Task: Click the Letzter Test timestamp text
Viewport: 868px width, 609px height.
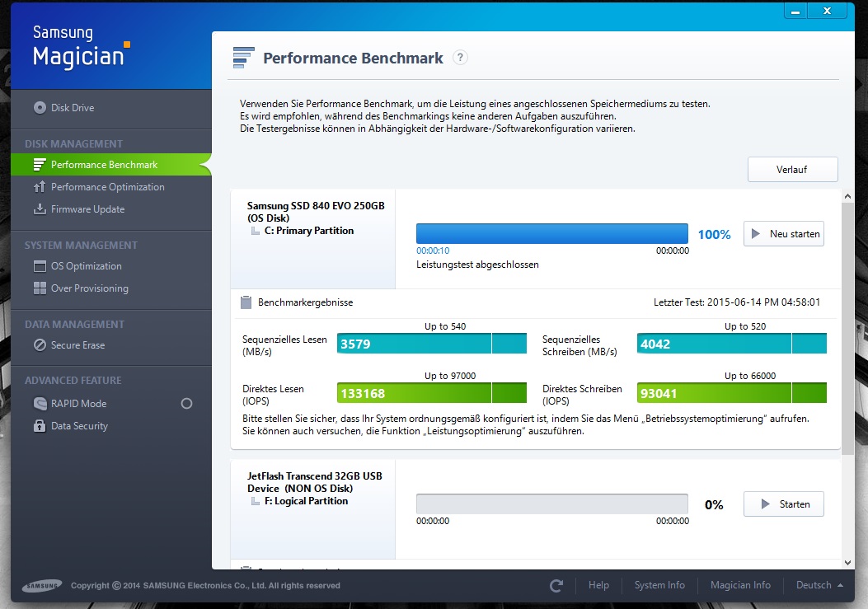Action: [x=737, y=302]
